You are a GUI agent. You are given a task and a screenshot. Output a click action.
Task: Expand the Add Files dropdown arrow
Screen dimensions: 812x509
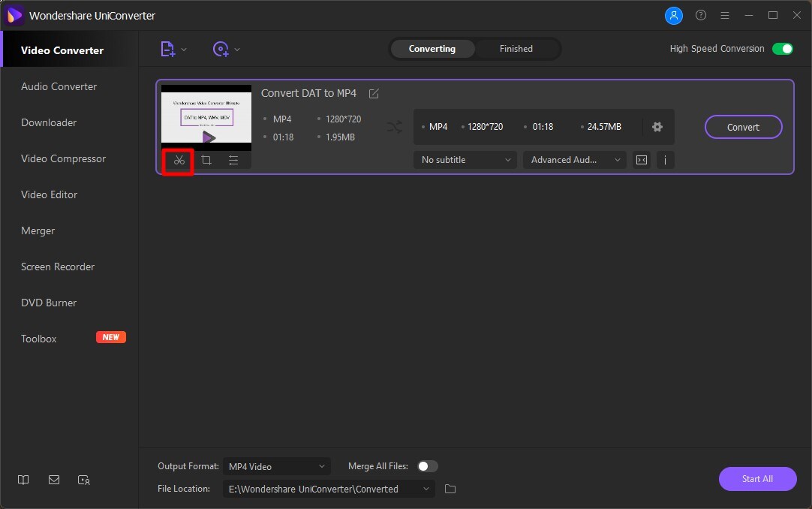pyautogui.click(x=184, y=50)
